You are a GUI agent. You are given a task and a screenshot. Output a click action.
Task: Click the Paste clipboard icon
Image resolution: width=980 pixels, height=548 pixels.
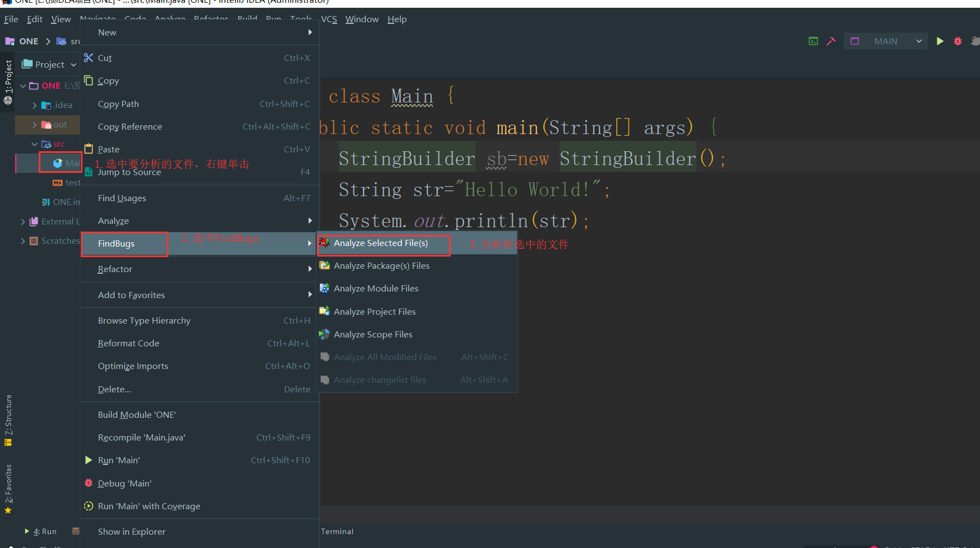pyautogui.click(x=89, y=149)
